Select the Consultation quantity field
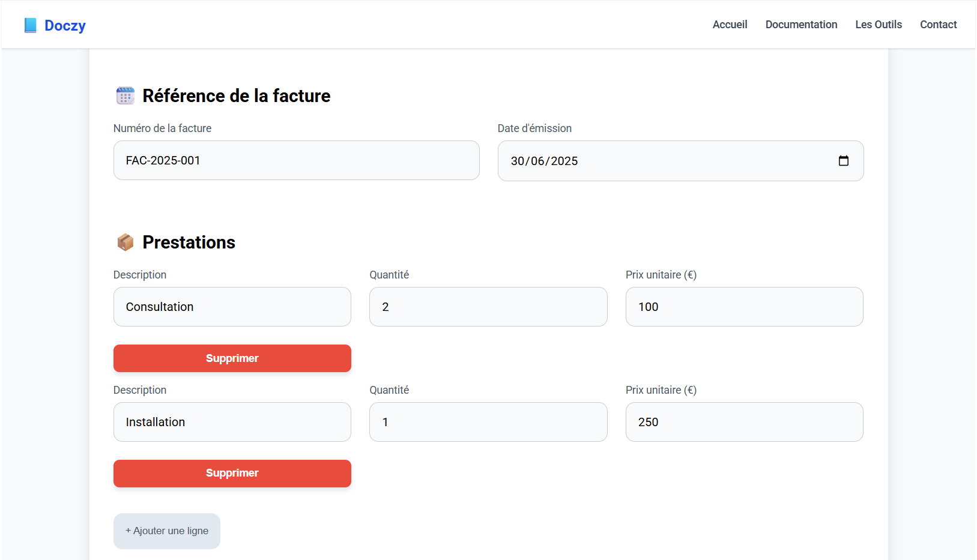 click(x=488, y=307)
